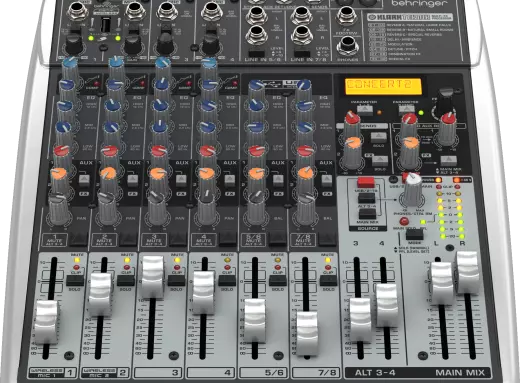Click the channel 4 fader

click(x=204, y=292)
